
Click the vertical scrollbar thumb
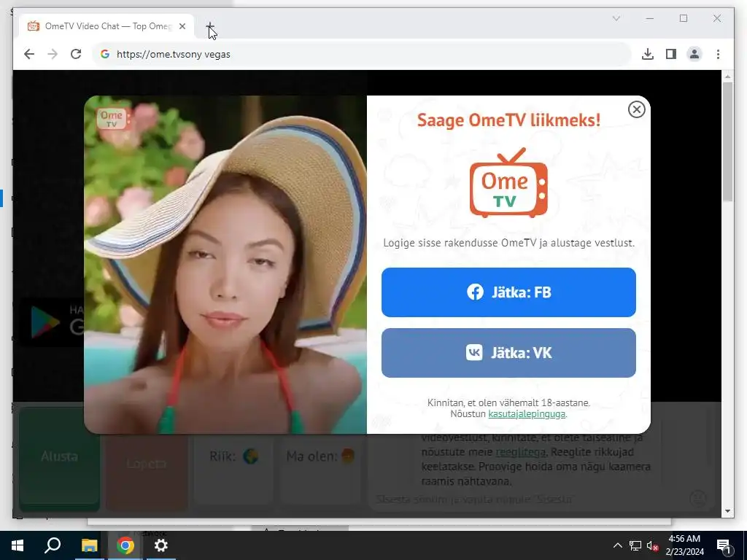point(727,141)
